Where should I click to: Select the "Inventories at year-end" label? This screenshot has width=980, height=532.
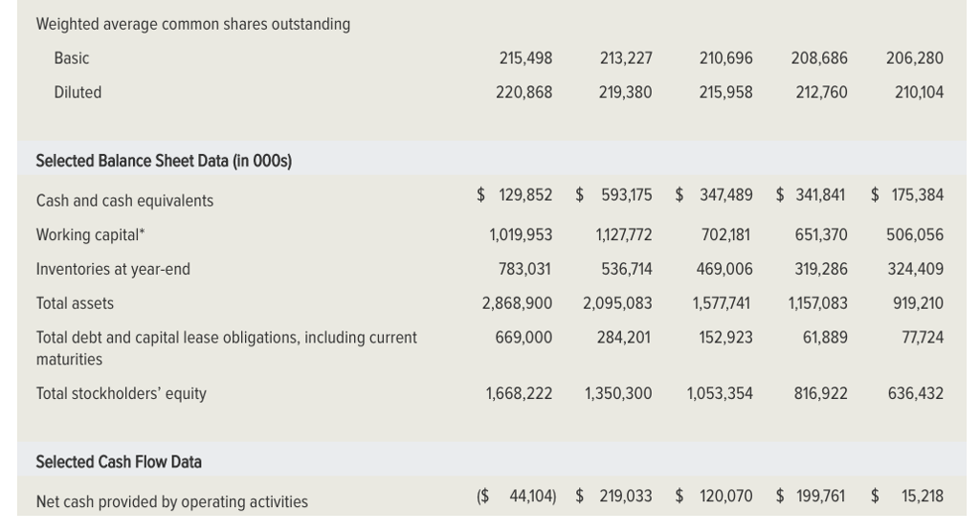click(113, 270)
